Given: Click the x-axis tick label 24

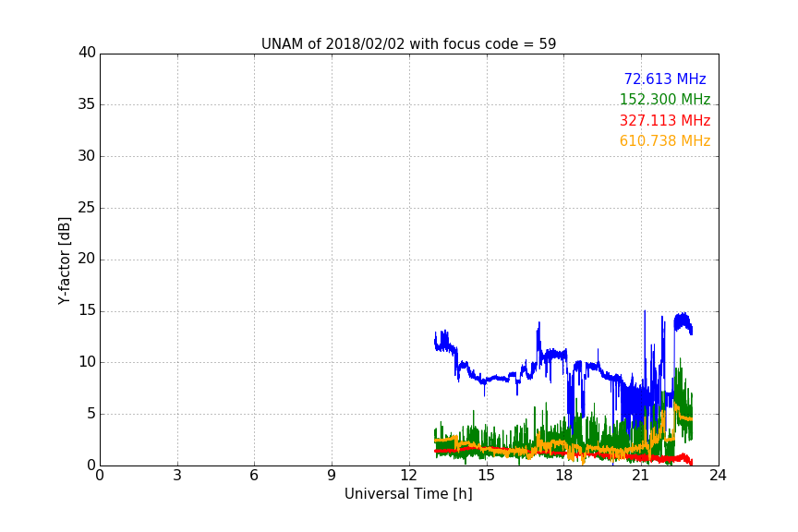Looking at the screenshot, I should [718, 476].
